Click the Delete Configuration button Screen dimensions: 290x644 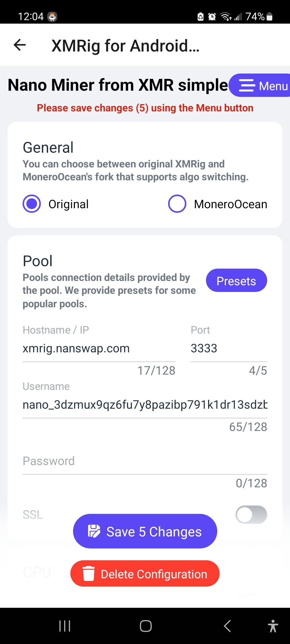tap(145, 573)
